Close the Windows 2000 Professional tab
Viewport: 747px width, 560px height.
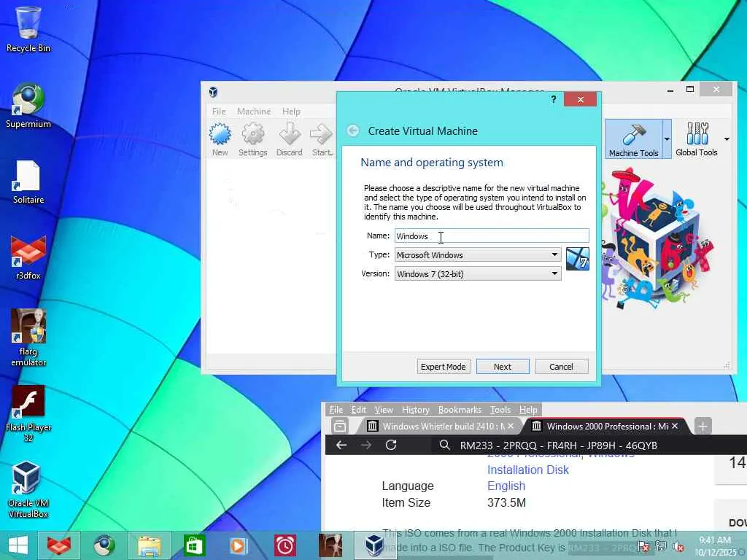coord(675,426)
